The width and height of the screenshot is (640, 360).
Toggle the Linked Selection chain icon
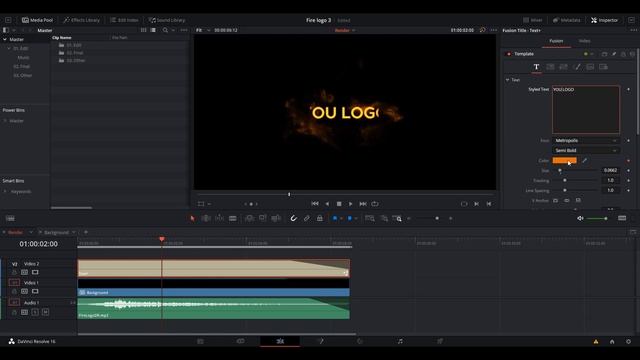click(x=307, y=218)
